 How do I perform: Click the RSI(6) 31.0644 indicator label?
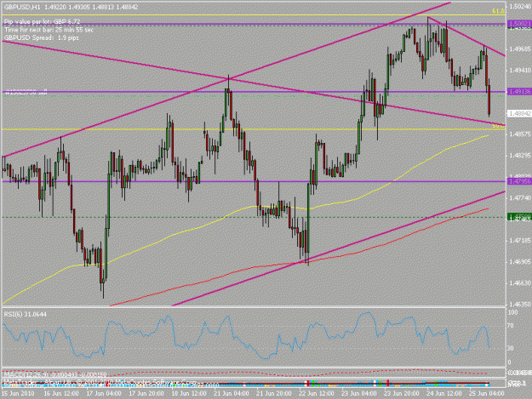(x=25, y=314)
